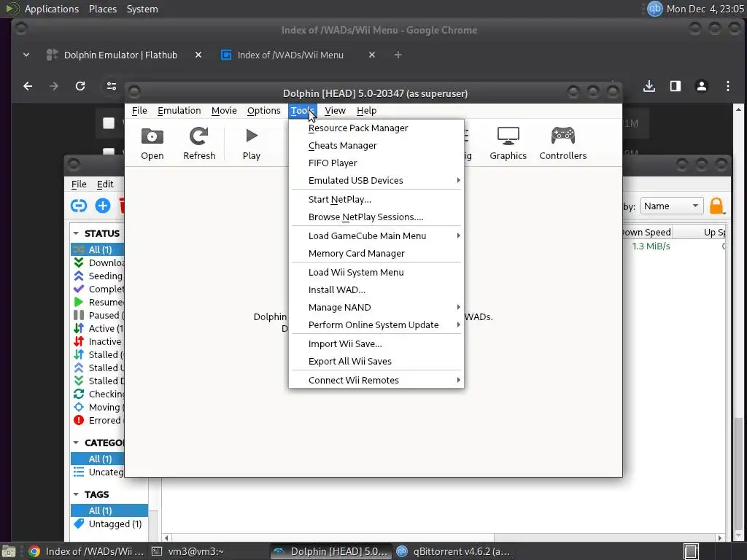This screenshot has width=747, height=560.
Task: Expand Connect Wii Remotes submenu
Action: click(376, 380)
